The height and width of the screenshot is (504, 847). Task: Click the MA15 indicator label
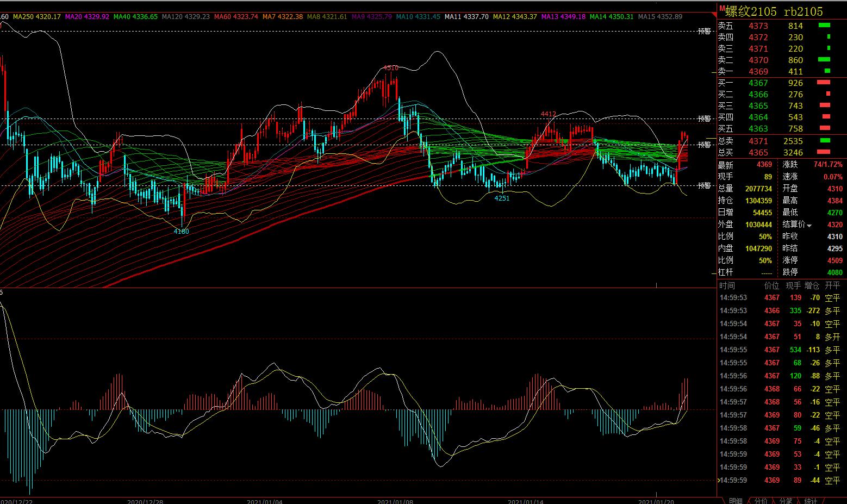659,17
